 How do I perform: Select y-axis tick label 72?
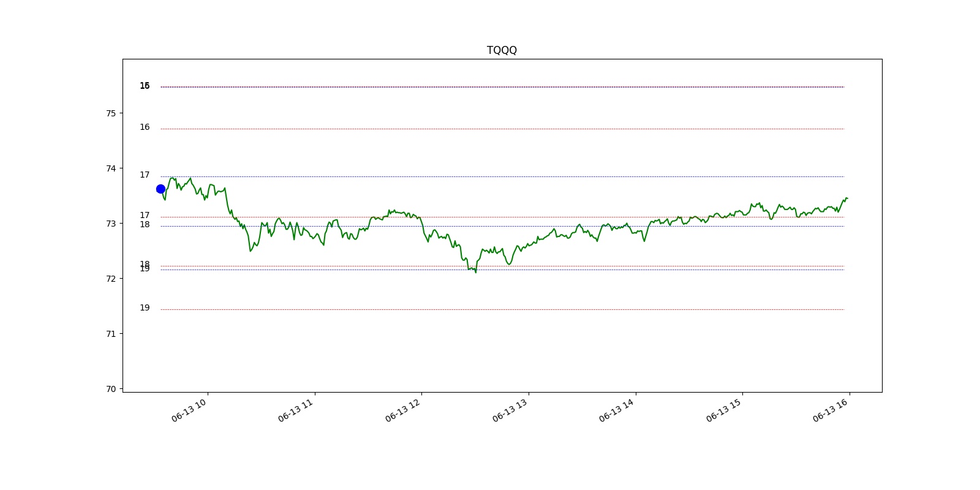click(111, 279)
